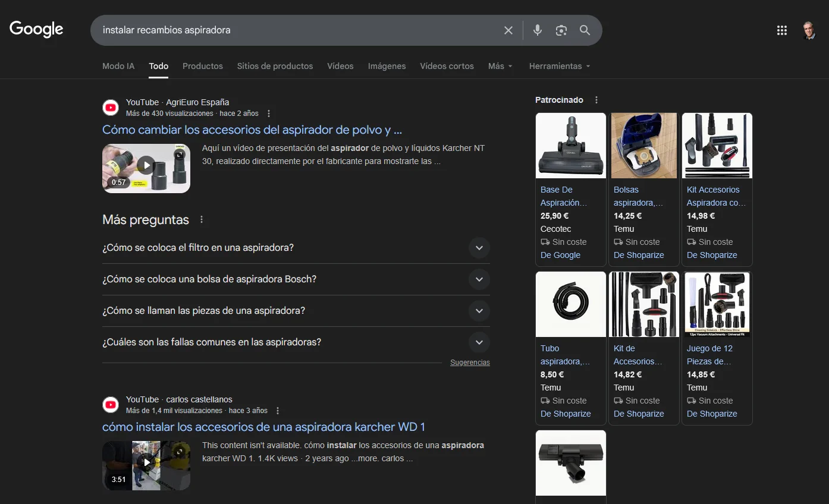
Task: Expand the Bosch vacuum bag question
Action: point(479,279)
